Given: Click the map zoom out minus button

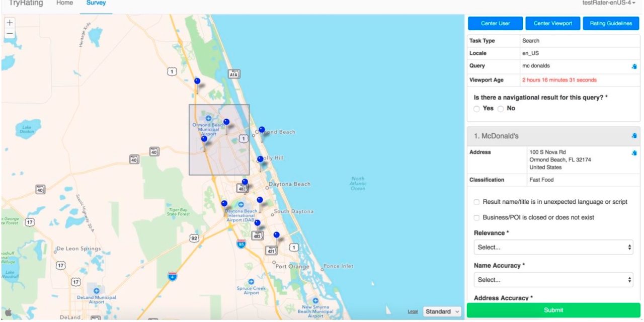Looking at the screenshot, I should point(10,34).
